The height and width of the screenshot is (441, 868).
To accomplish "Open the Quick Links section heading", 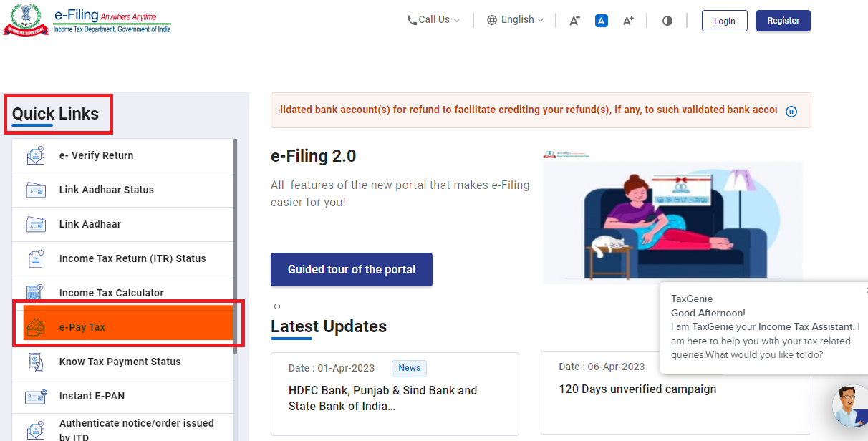I will coord(57,113).
